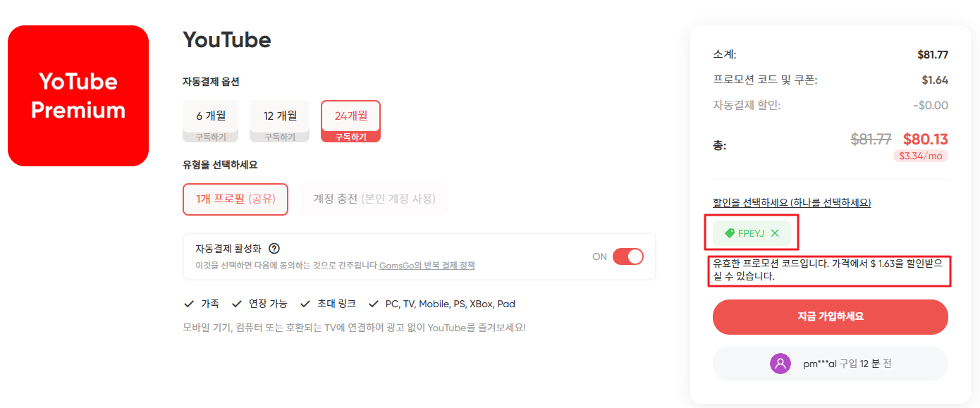Click the YouTube Premium red logo tile
The height and width of the screenshot is (408, 980).
pyautogui.click(x=78, y=96)
